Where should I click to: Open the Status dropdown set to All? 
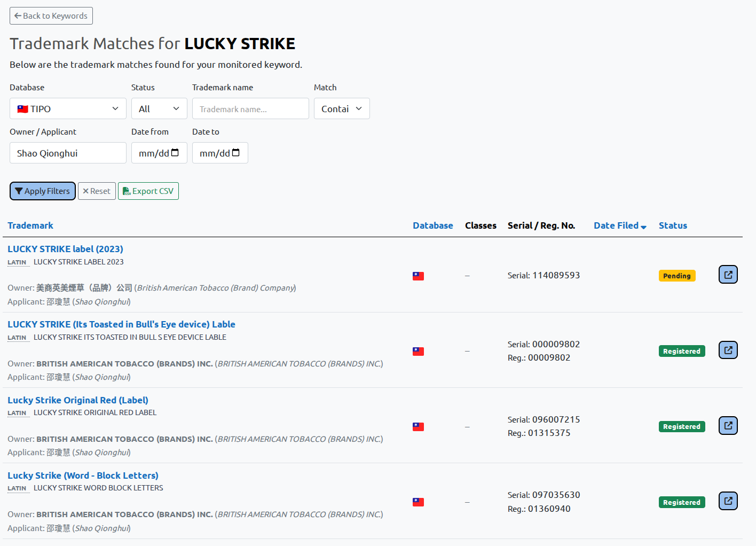point(159,108)
